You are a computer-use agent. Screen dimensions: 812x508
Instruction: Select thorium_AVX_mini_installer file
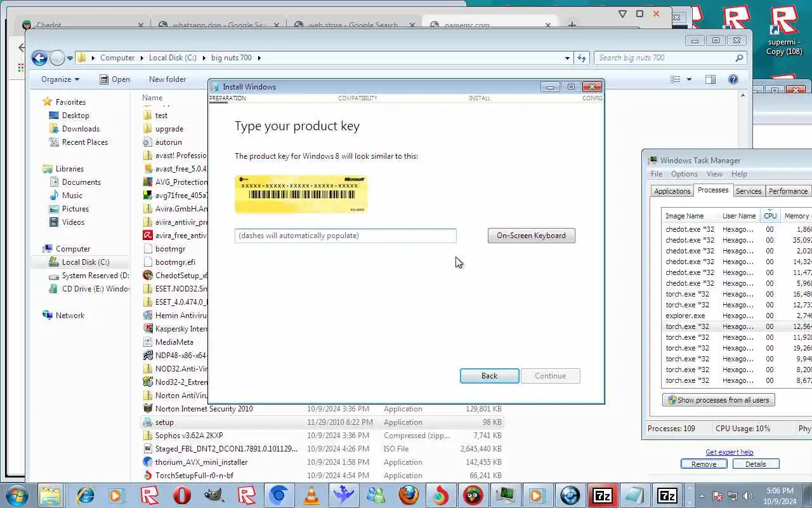pos(201,462)
